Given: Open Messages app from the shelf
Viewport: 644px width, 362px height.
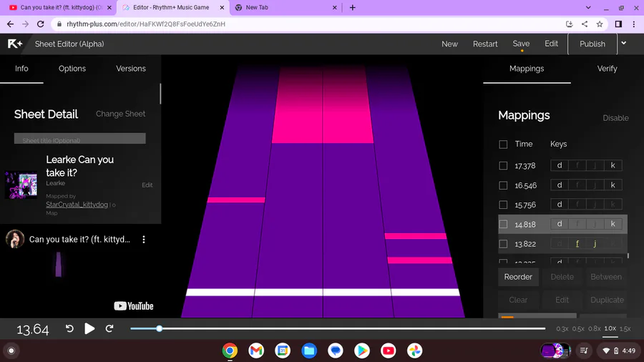Looking at the screenshot, I should click(336, 351).
